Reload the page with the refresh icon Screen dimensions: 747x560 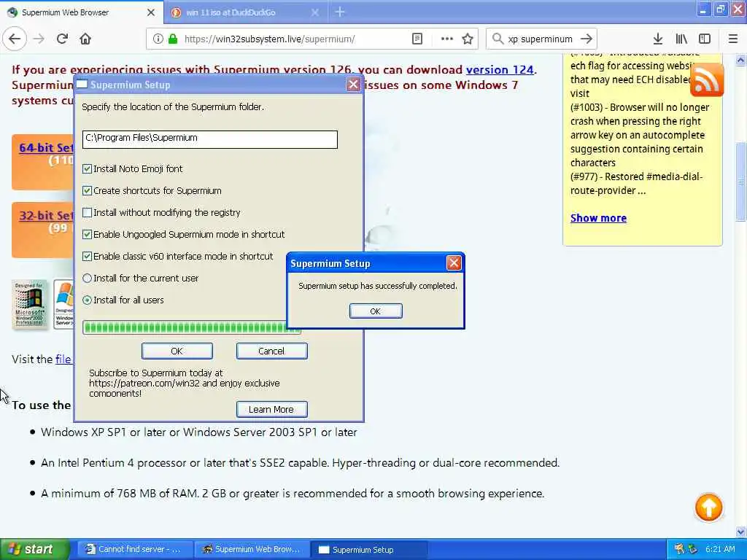(x=62, y=39)
